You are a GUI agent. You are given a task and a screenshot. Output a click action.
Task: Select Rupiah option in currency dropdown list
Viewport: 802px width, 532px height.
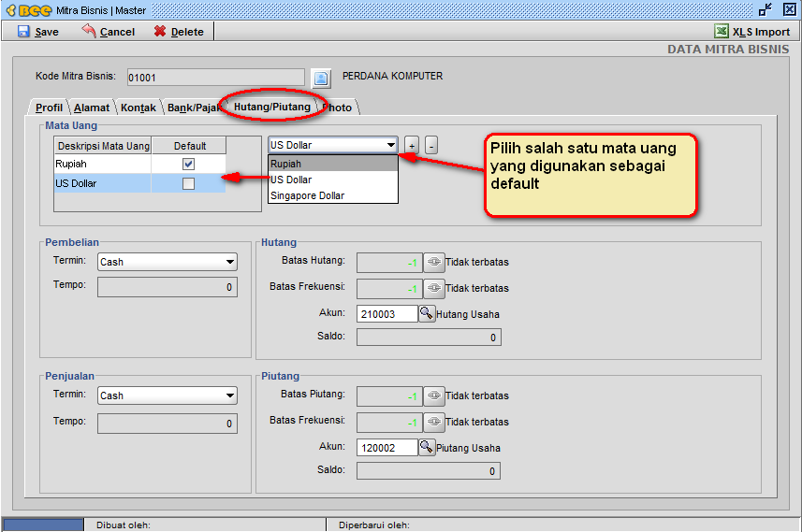tap(286, 164)
